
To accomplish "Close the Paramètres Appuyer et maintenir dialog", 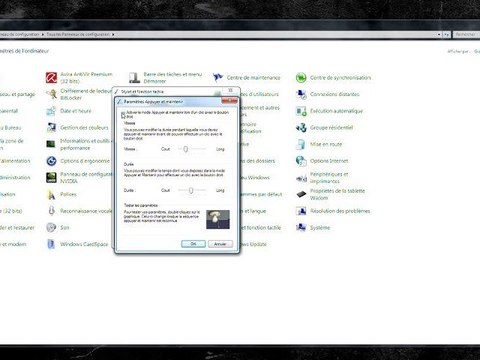I will (229, 101).
